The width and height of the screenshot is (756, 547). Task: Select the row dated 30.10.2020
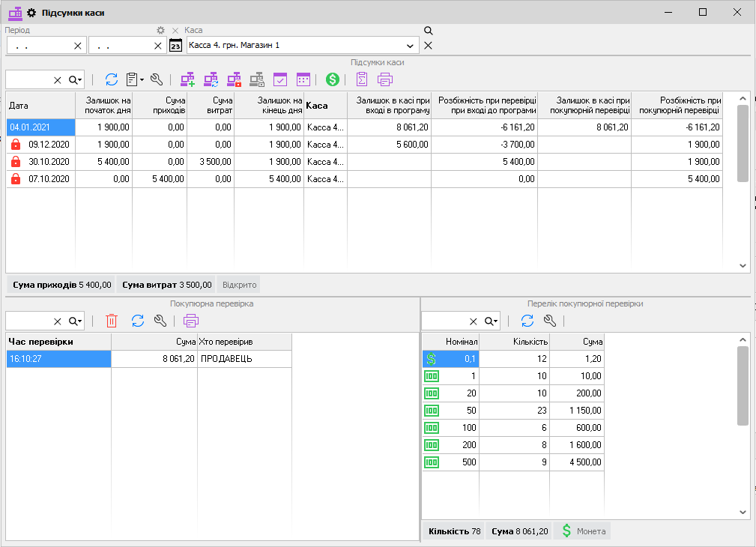[x=49, y=162]
